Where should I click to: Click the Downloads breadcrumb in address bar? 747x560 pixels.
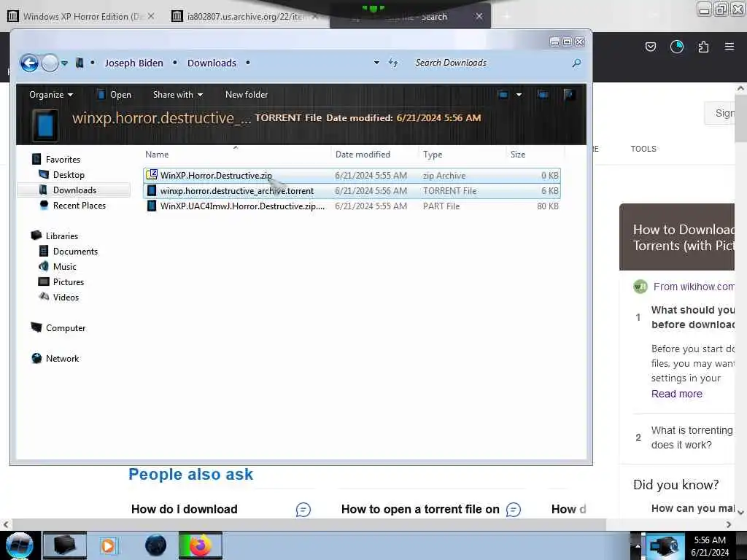212,63
